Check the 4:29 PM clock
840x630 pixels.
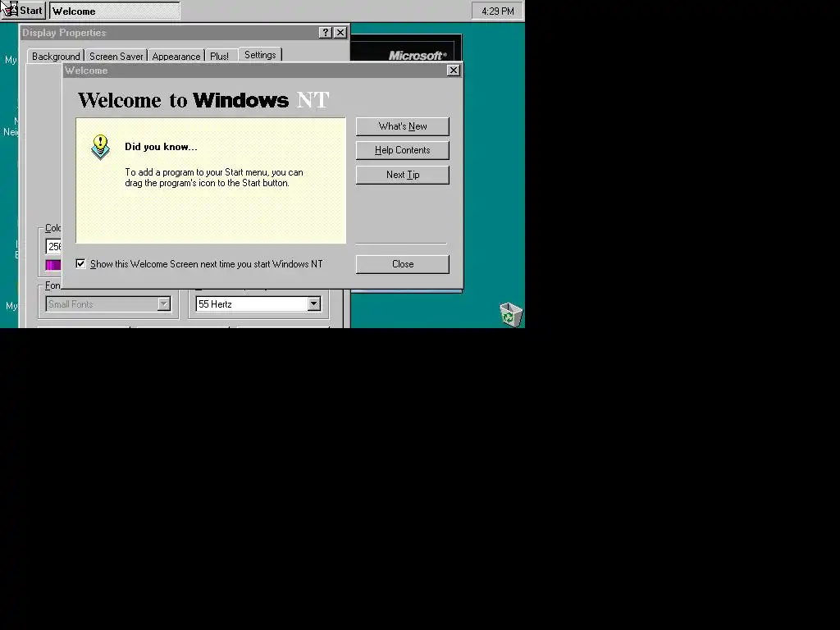pyautogui.click(x=497, y=11)
